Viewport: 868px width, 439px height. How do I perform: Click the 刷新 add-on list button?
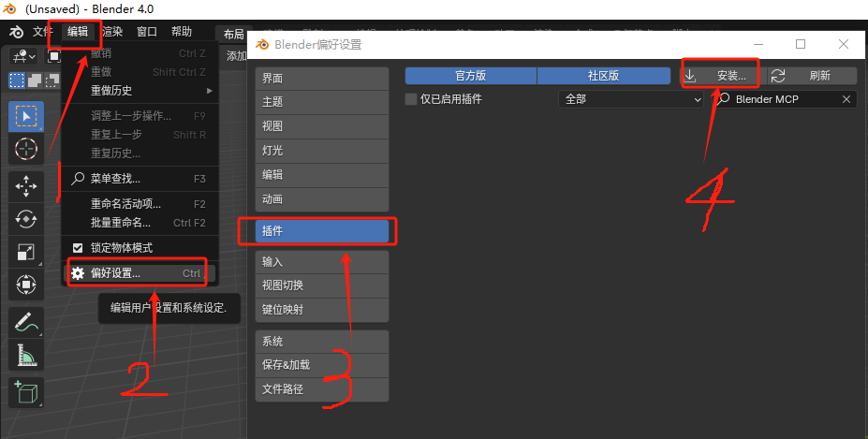point(812,75)
